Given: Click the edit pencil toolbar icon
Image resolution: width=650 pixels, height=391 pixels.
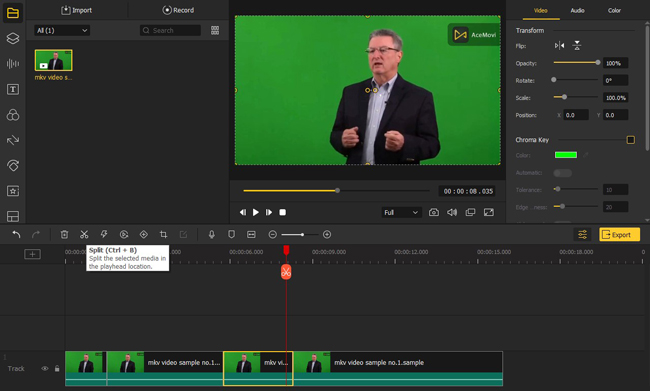Looking at the screenshot, I should point(183,234).
